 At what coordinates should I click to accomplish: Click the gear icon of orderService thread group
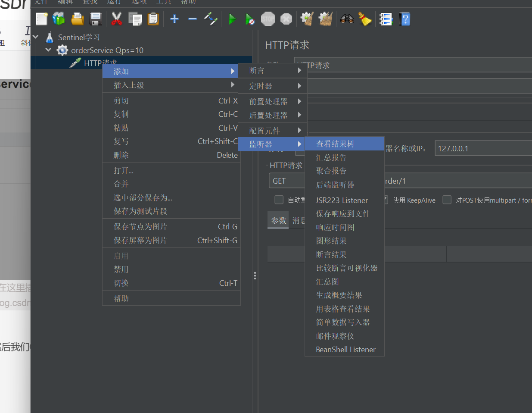(62, 50)
